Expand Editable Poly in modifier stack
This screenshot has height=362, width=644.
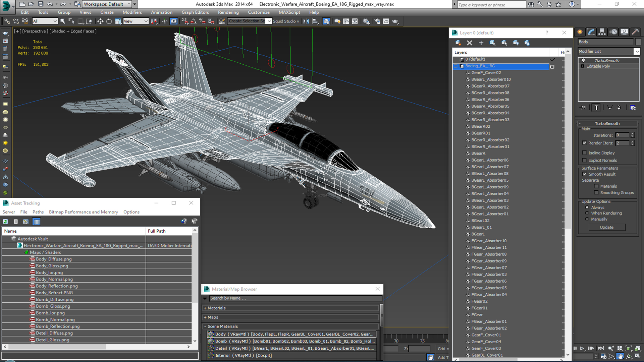(583, 66)
